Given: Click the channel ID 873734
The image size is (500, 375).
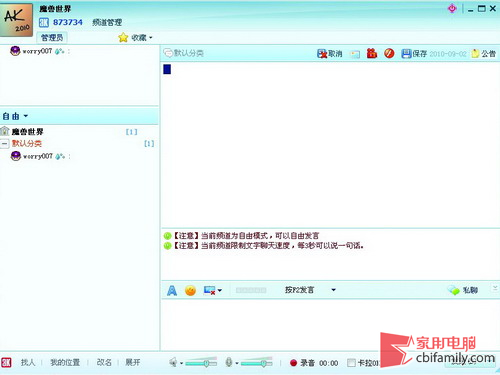Looking at the screenshot, I should (x=68, y=22).
